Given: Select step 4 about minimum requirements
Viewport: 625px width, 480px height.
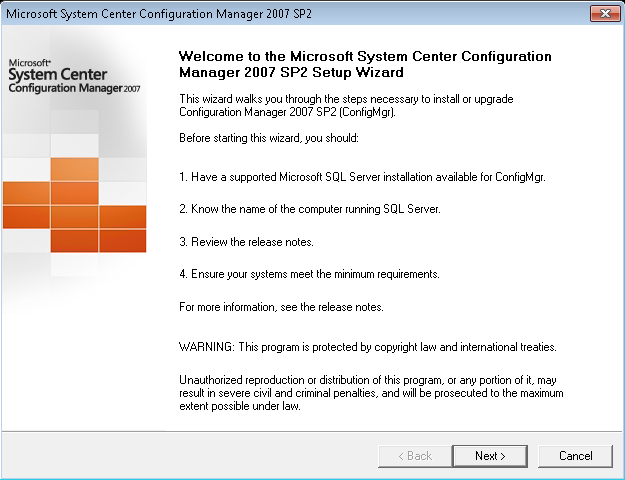Looking at the screenshot, I should point(309,274).
